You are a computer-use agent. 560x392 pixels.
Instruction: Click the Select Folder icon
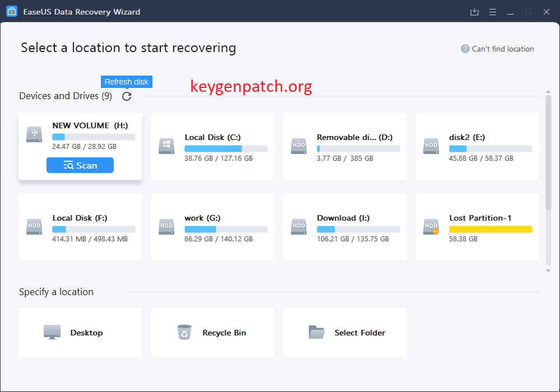(x=317, y=332)
